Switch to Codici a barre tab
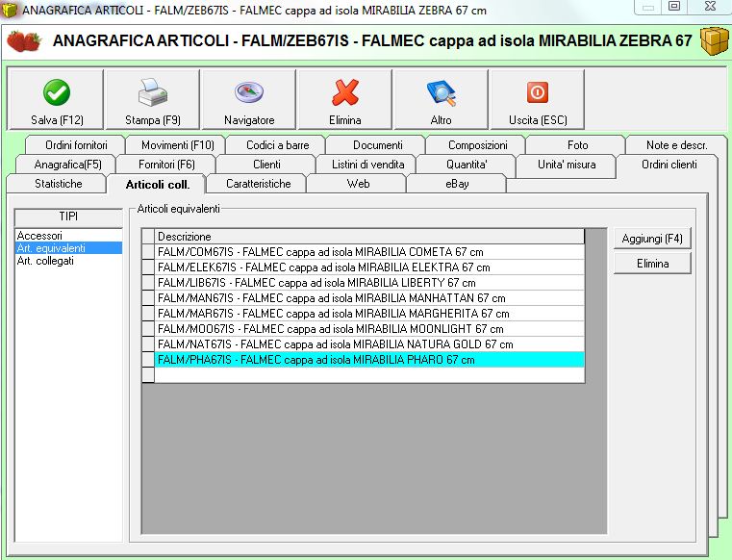 [x=277, y=145]
